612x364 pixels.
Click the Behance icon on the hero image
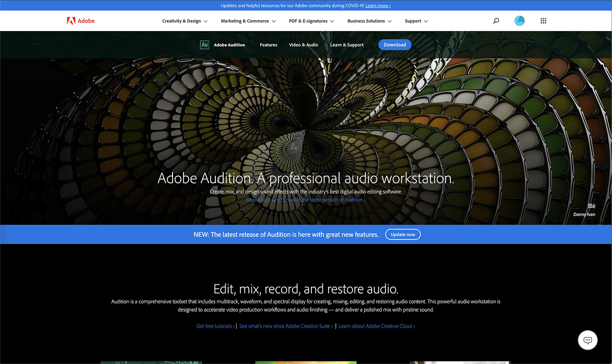[x=592, y=206]
